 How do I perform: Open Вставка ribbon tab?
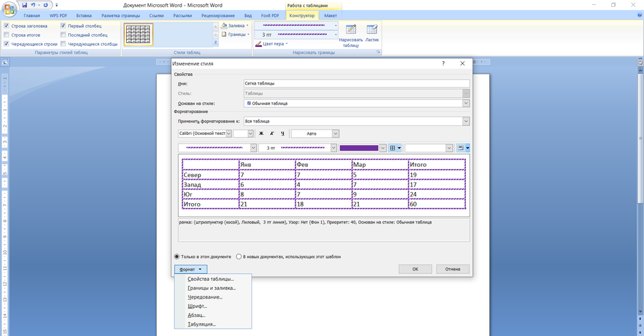(84, 16)
